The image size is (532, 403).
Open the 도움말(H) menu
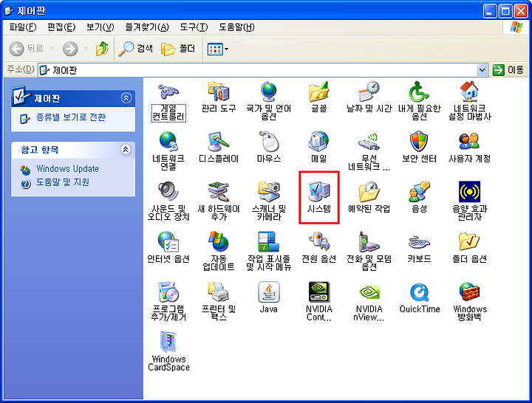pos(236,27)
